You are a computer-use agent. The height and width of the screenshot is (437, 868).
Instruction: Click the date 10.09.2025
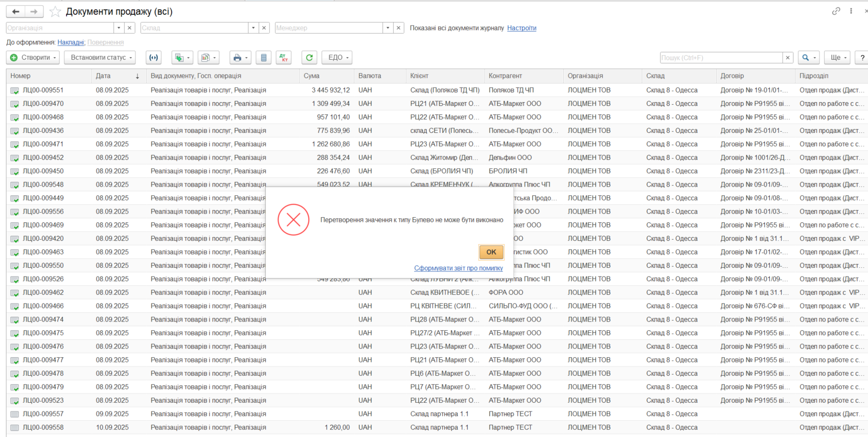(112, 428)
